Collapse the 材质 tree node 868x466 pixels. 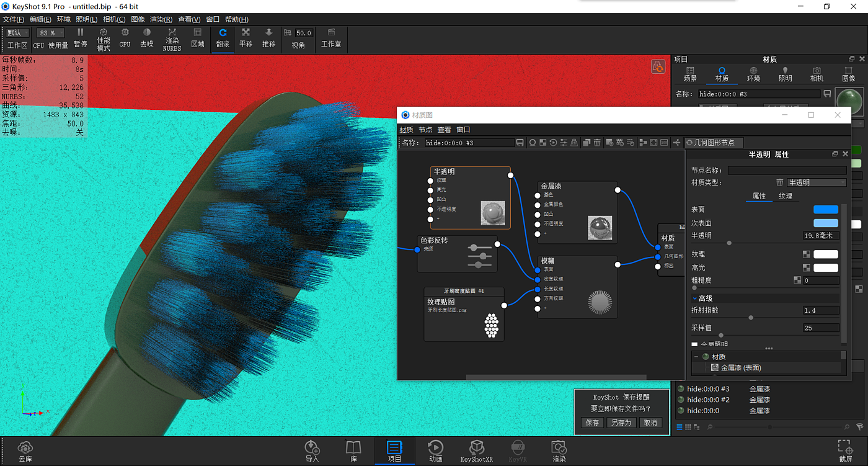tap(696, 357)
